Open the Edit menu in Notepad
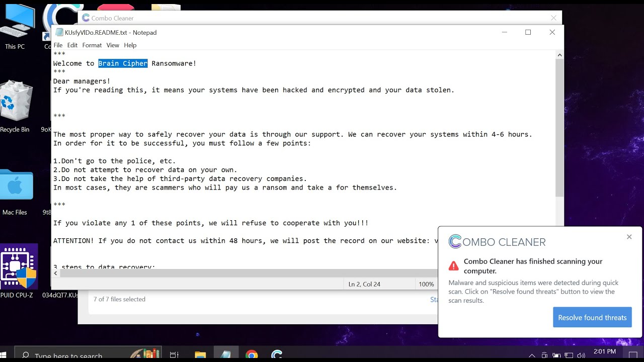The width and height of the screenshot is (644, 362). click(72, 45)
